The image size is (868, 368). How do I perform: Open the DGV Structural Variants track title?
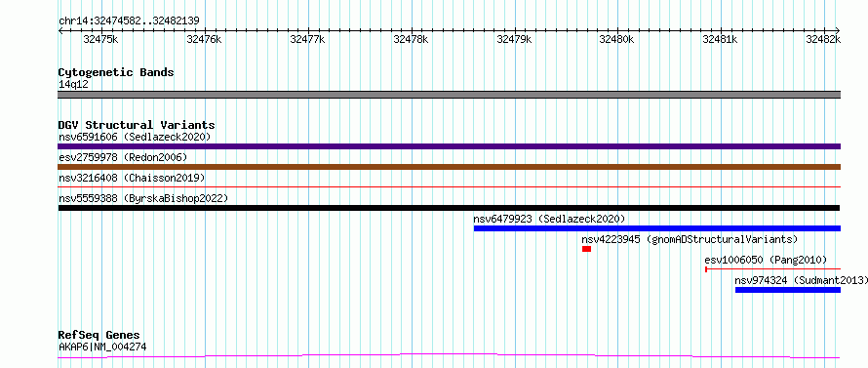click(x=137, y=125)
